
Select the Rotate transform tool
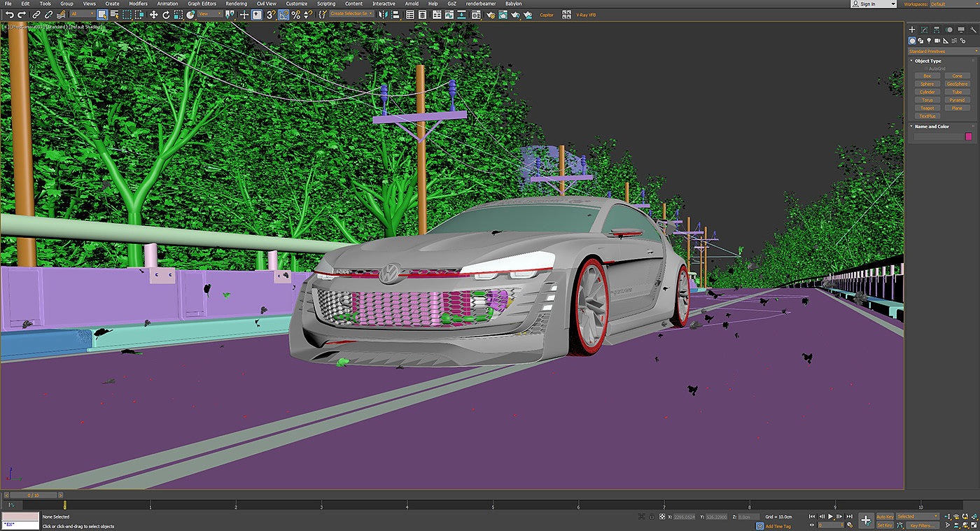pos(166,14)
